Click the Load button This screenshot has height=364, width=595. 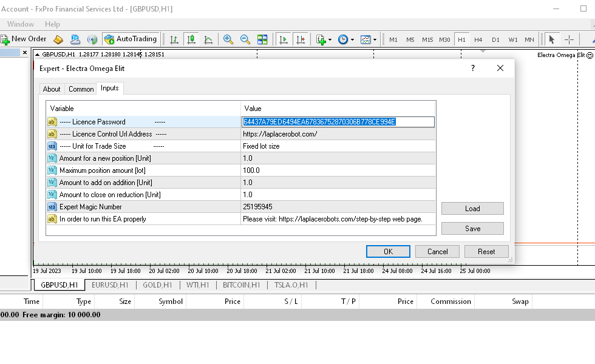click(x=472, y=209)
